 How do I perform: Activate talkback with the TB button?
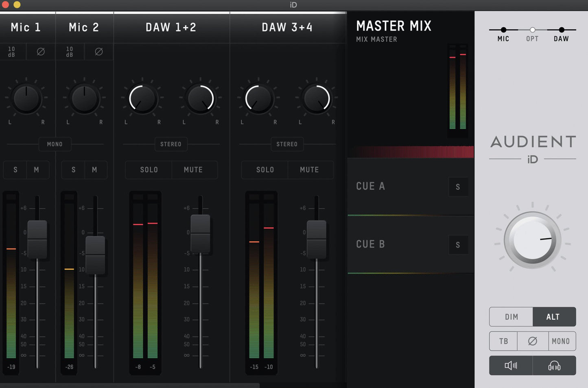pos(503,341)
